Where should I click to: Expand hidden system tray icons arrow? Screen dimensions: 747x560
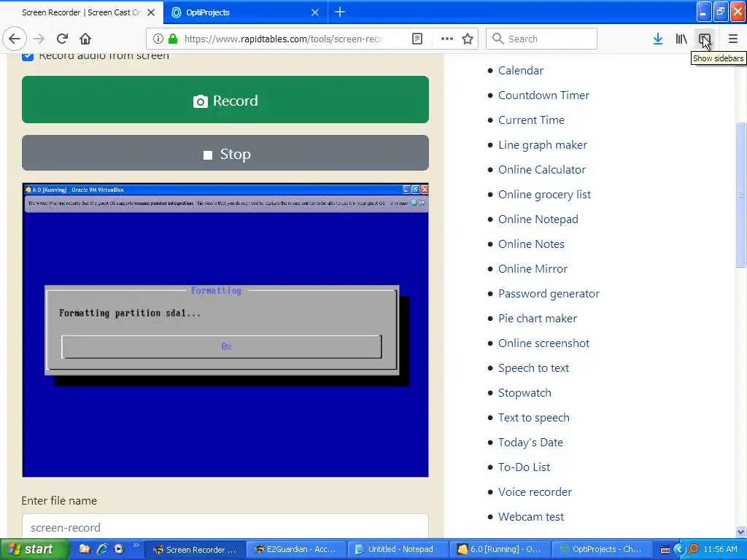coord(679,550)
